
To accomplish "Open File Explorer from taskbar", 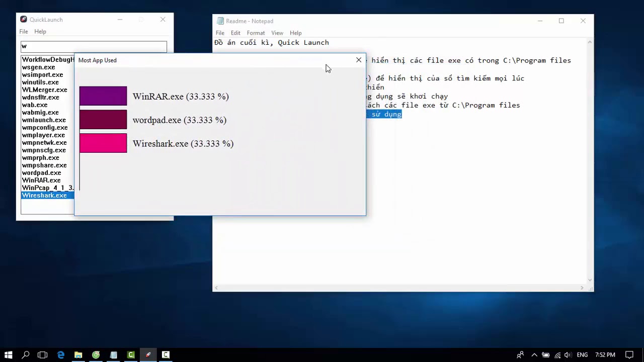I will 78,355.
